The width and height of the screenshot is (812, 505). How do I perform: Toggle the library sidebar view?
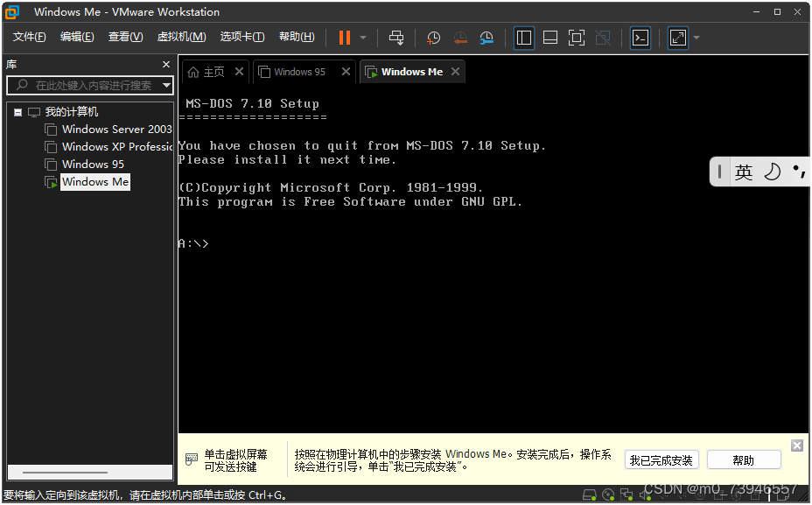click(x=524, y=38)
